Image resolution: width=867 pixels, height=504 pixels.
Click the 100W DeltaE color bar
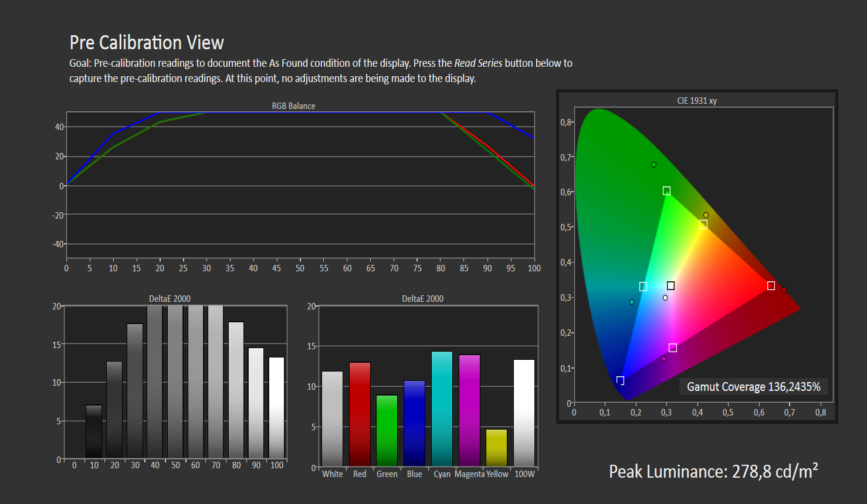coord(524,413)
